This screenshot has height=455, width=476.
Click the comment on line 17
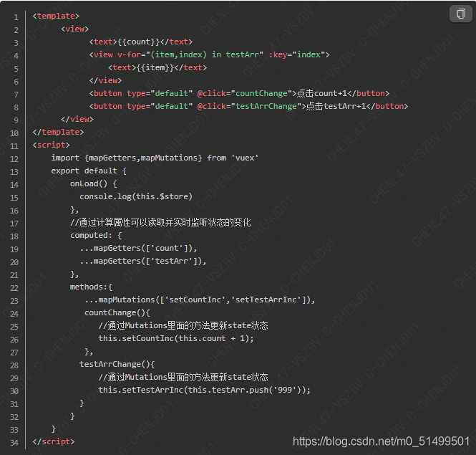(x=160, y=223)
